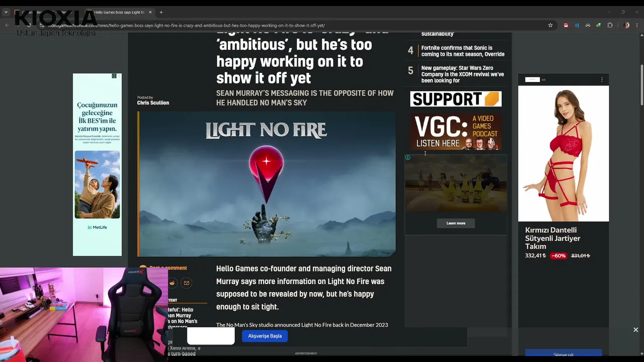The height and width of the screenshot is (362, 644).
Task: Click the scrollbar up arrow
Action: pos(641,35)
